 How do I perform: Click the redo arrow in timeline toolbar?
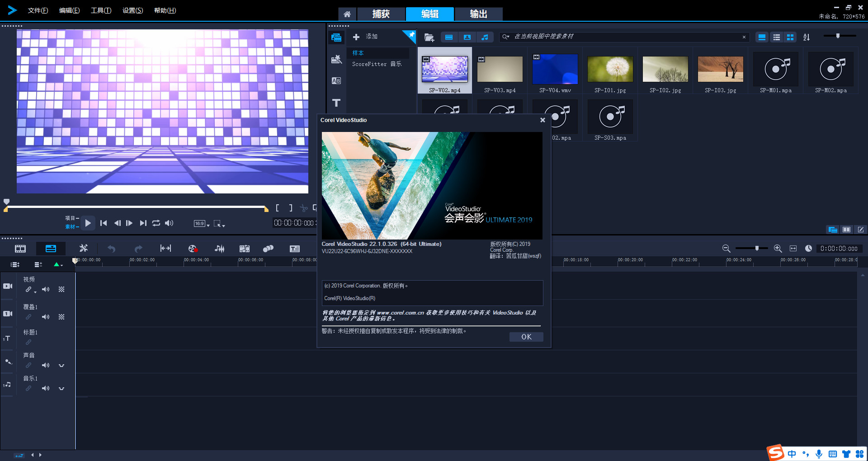click(x=138, y=249)
